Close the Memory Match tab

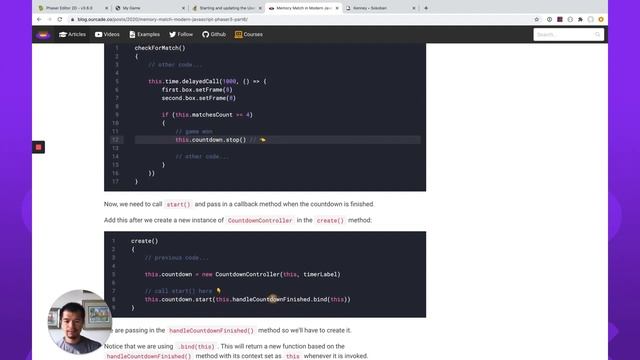[x=337, y=8]
